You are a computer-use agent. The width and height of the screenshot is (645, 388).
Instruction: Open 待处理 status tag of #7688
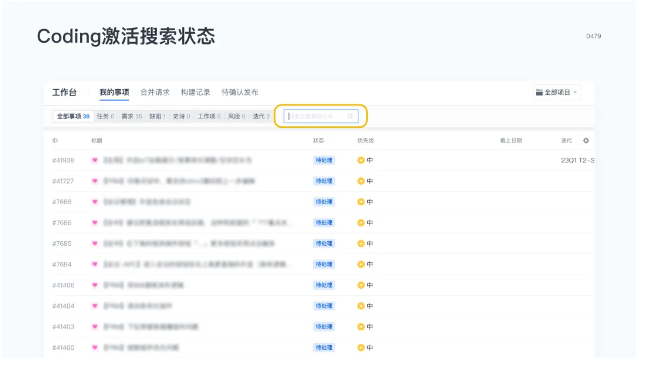click(324, 202)
